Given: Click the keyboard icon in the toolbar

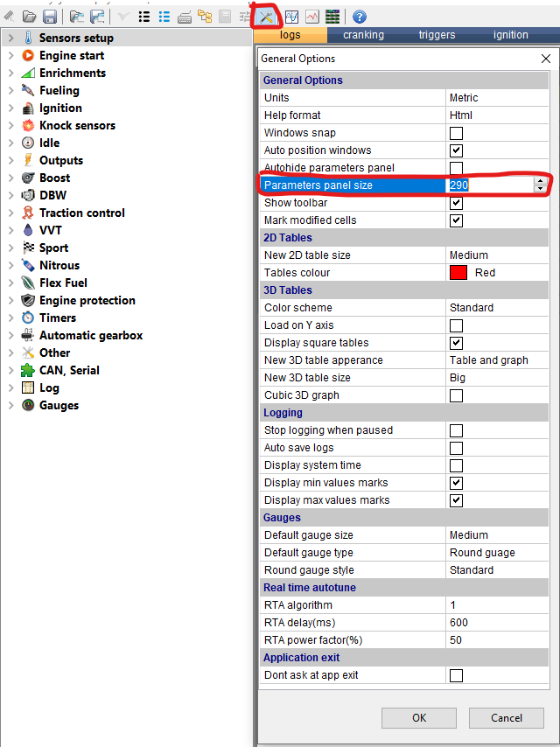Looking at the screenshot, I should click(185, 17).
